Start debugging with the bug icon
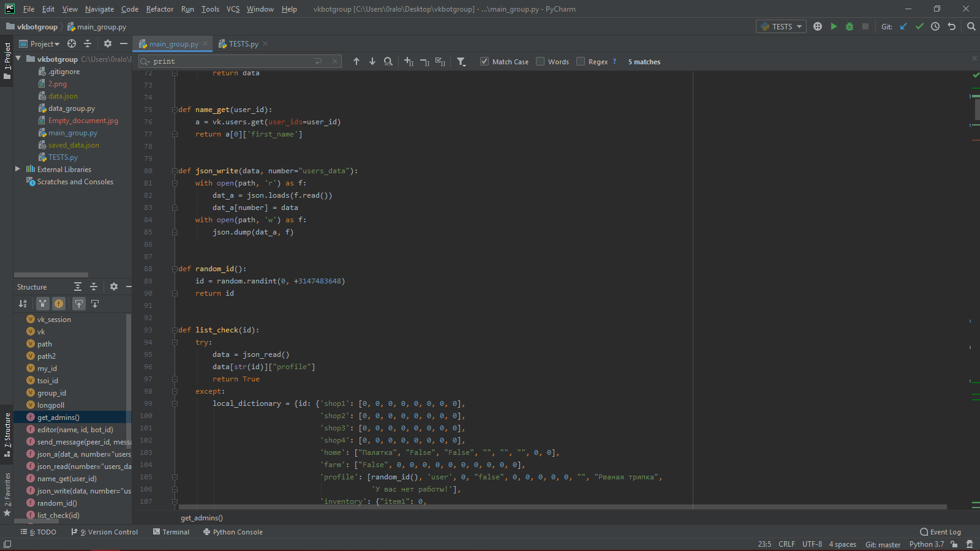This screenshot has width=980, height=551. click(849, 26)
